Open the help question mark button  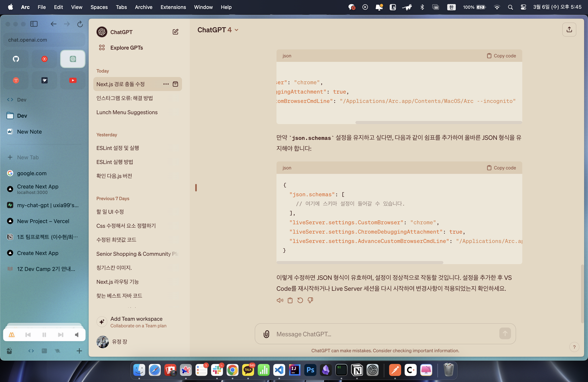[574, 347]
